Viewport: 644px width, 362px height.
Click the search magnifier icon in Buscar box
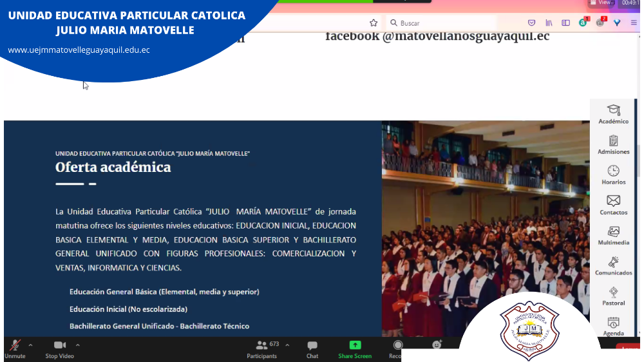[393, 23]
